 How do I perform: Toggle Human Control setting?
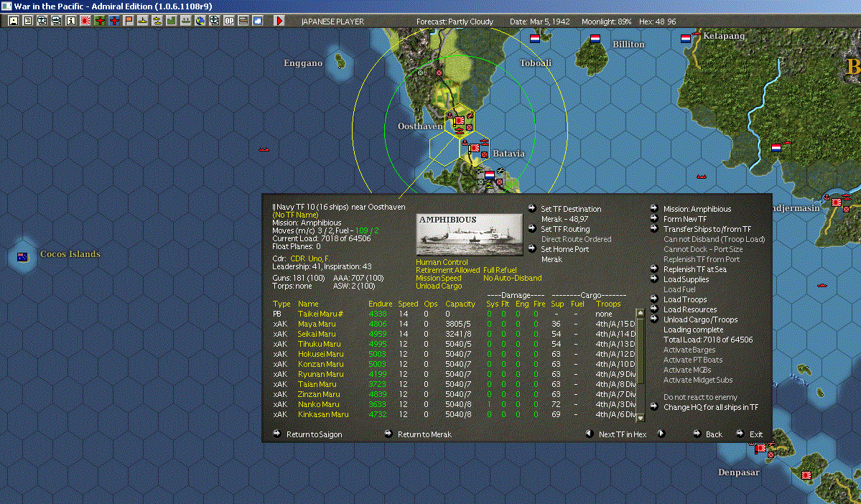tap(442, 263)
